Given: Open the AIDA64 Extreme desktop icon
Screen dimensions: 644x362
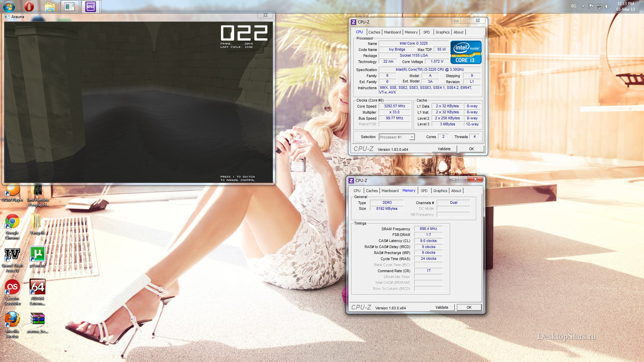Looking at the screenshot, I should pyautogui.click(x=38, y=287).
